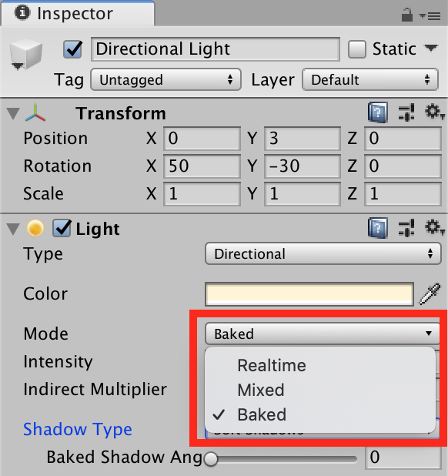Select Realtime from the Mode menu
This screenshot has width=448, height=476.
tap(320, 365)
